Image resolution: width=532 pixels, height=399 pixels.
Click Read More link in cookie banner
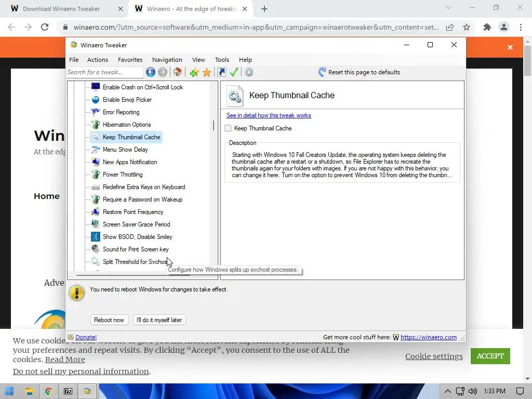coord(65,360)
